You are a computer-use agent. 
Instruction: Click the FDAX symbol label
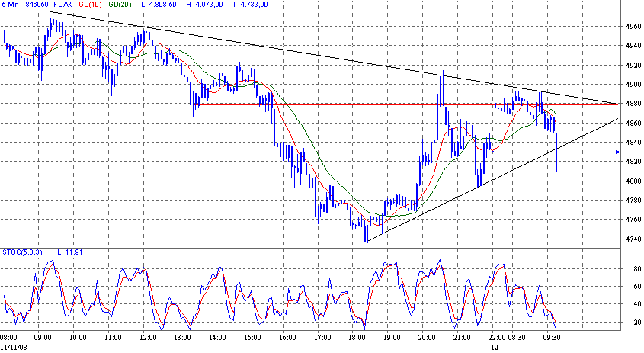click(62, 5)
